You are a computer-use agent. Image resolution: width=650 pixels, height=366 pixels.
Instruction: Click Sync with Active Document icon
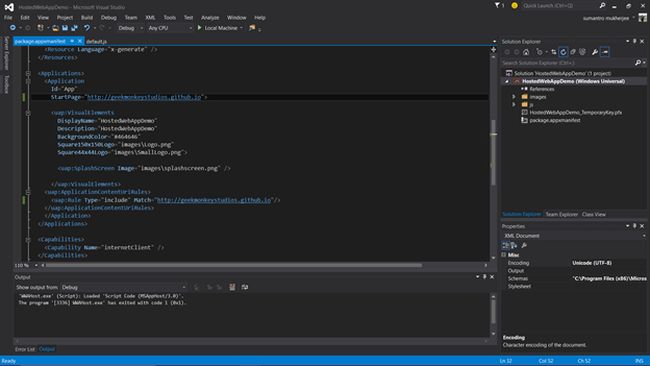(x=553, y=52)
